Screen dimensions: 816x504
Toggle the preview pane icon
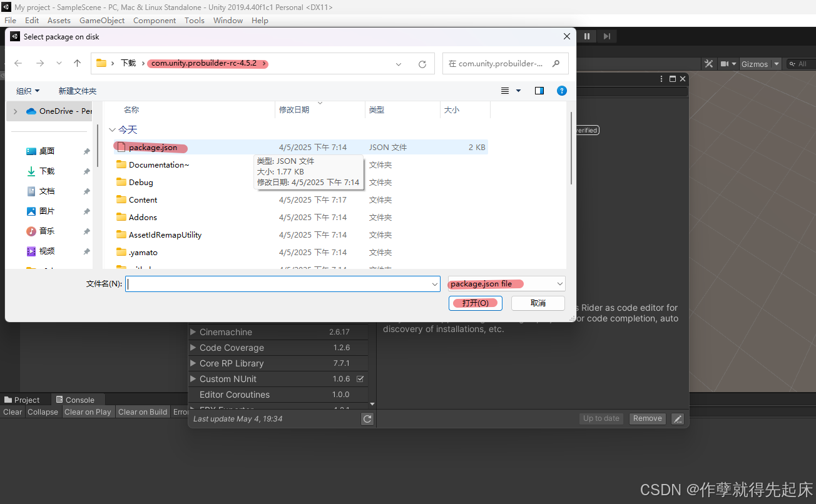tap(539, 91)
